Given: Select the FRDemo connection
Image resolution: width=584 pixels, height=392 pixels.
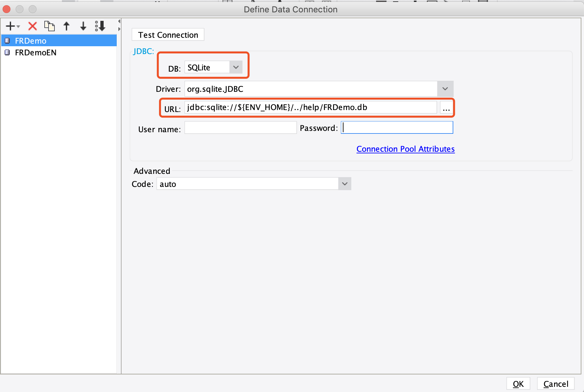Looking at the screenshot, I should click(59, 41).
